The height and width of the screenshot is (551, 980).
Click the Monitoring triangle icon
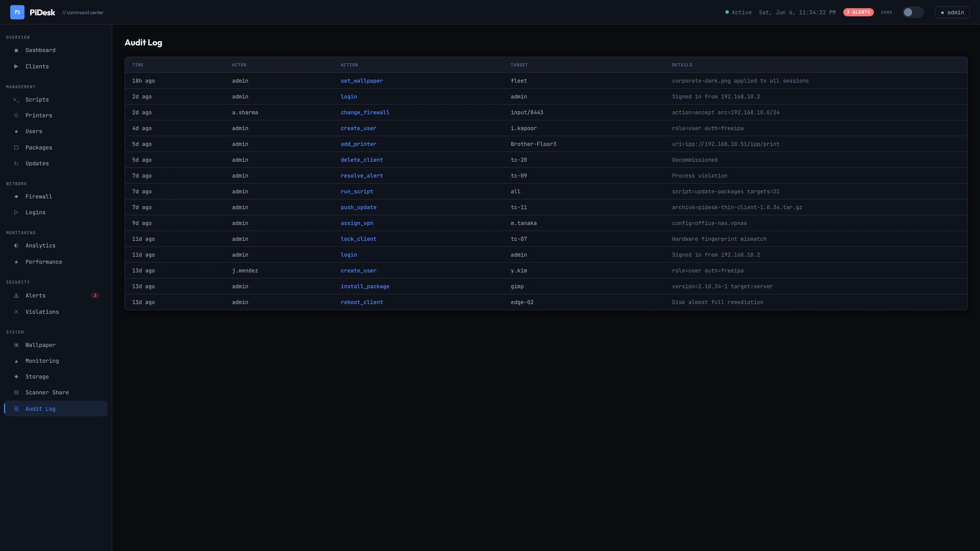16,361
